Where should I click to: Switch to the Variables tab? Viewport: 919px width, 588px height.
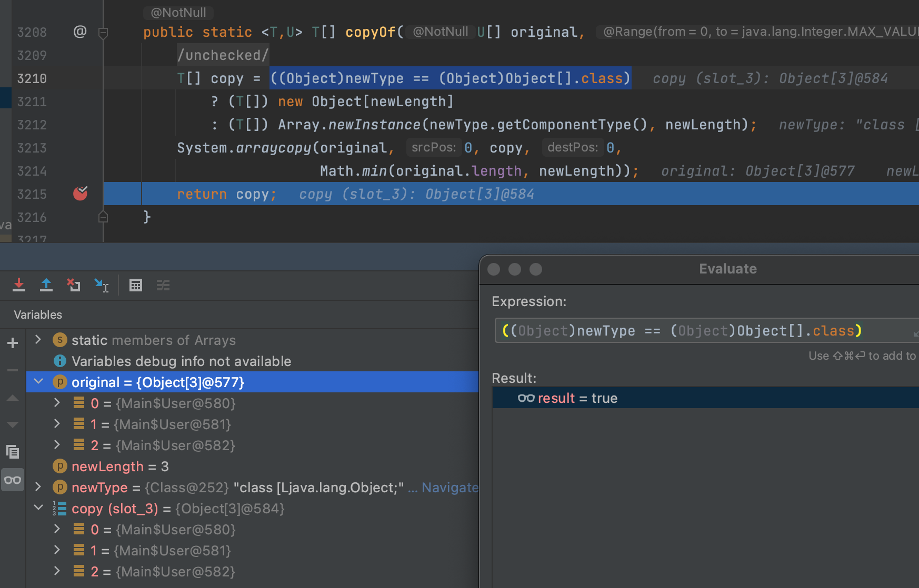pos(37,314)
